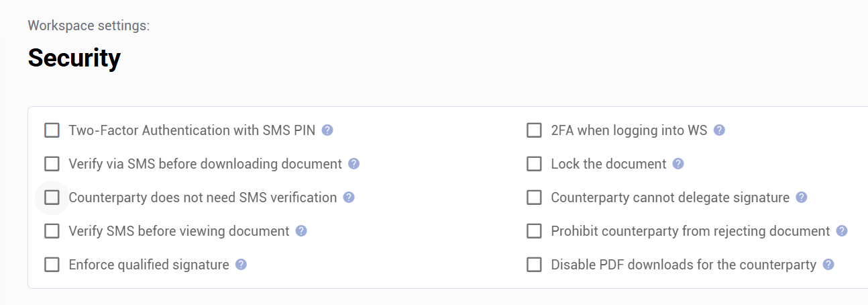Click help icon next to Verify SMS viewing
The width and height of the screenshot is (868, 305).
(301, 231)
